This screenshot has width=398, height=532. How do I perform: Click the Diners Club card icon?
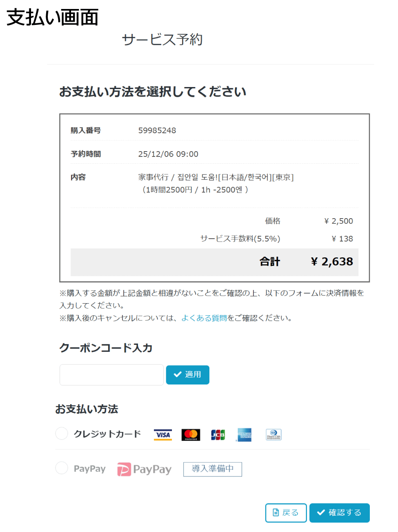[273, 434]
